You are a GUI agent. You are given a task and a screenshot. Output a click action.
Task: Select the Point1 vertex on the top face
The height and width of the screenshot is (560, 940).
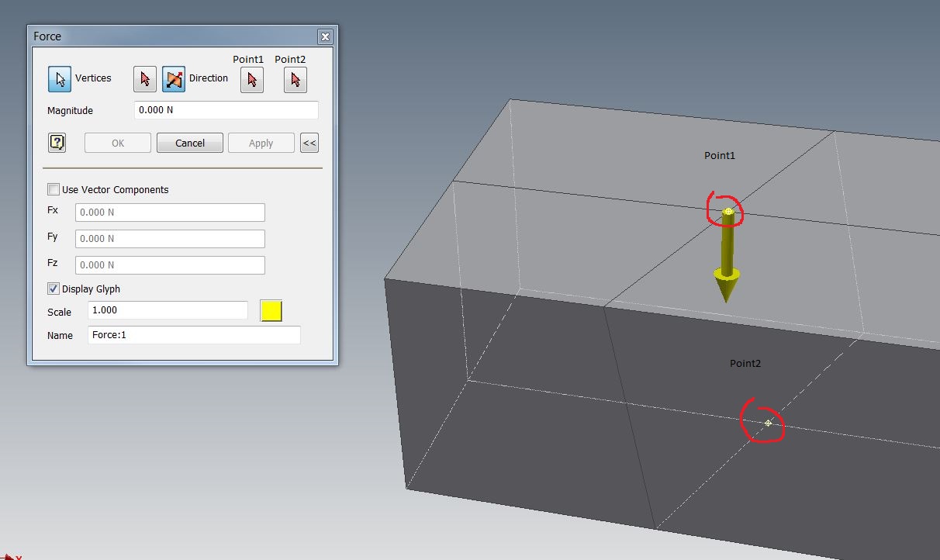[x=728, y=212]
